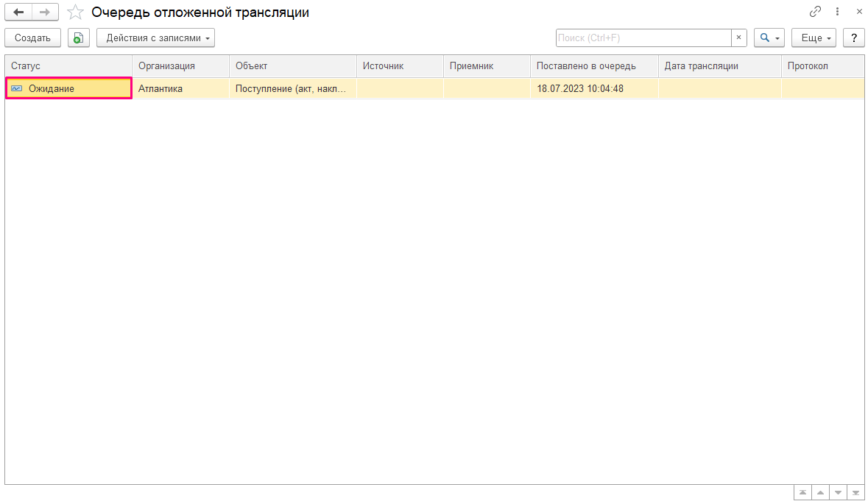This screenshot has height=504, width=868.
Task: Clear search with the × button
Action: pyautogui.click(x=739, y=38)
